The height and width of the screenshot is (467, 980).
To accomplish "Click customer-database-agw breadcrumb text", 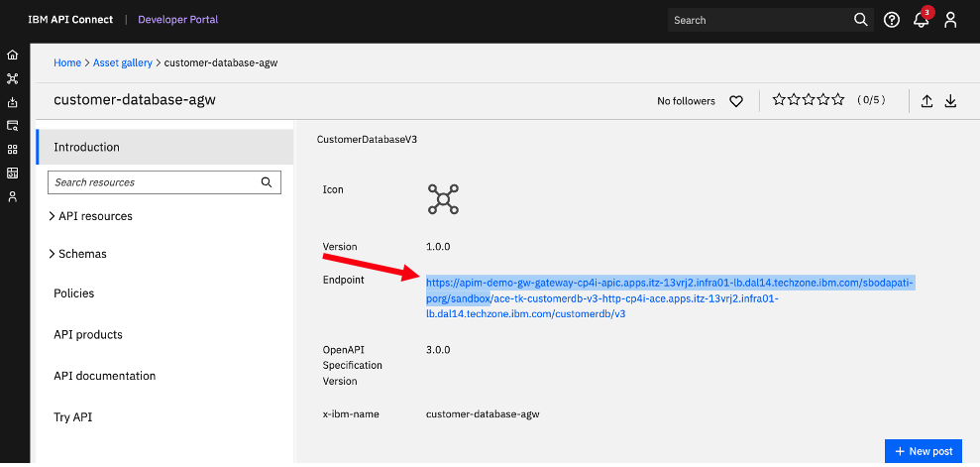I will [221, 63].
